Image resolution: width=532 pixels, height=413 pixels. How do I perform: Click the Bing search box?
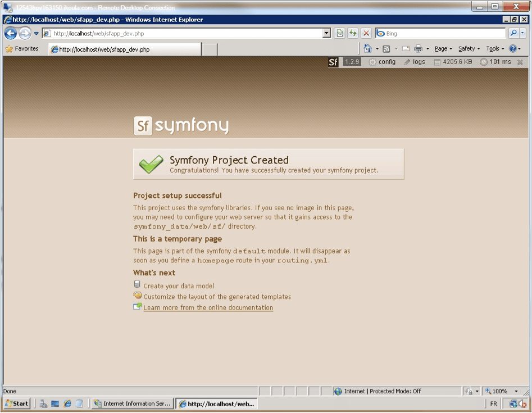440,33
